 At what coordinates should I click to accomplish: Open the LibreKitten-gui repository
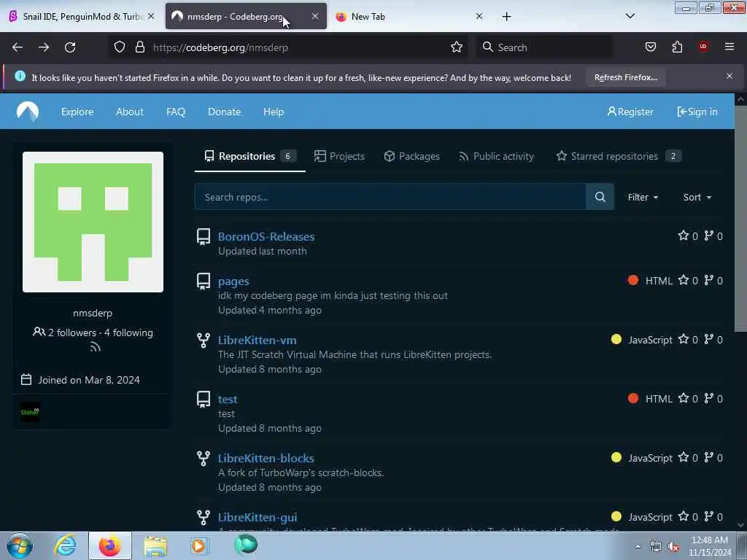click(x=258, y=517)
